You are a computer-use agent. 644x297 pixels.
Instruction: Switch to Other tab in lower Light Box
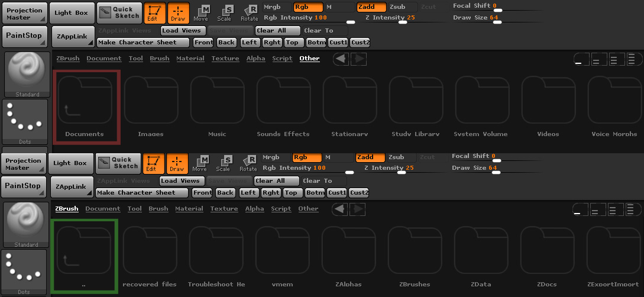(309, 209)
